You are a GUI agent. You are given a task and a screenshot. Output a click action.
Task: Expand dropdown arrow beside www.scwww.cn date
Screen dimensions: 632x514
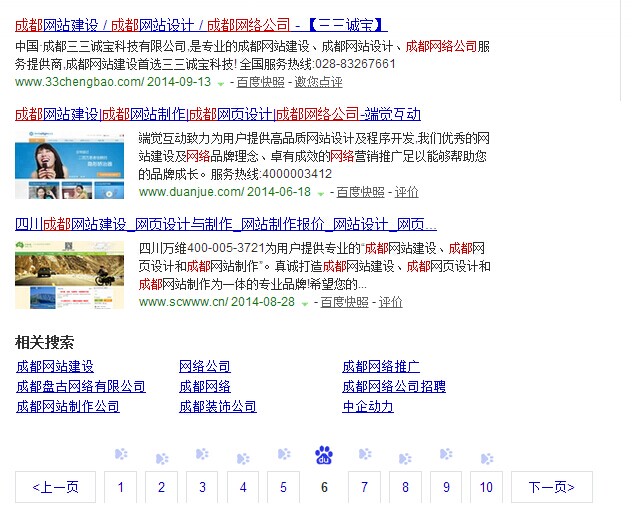click(x=305, y=304)
